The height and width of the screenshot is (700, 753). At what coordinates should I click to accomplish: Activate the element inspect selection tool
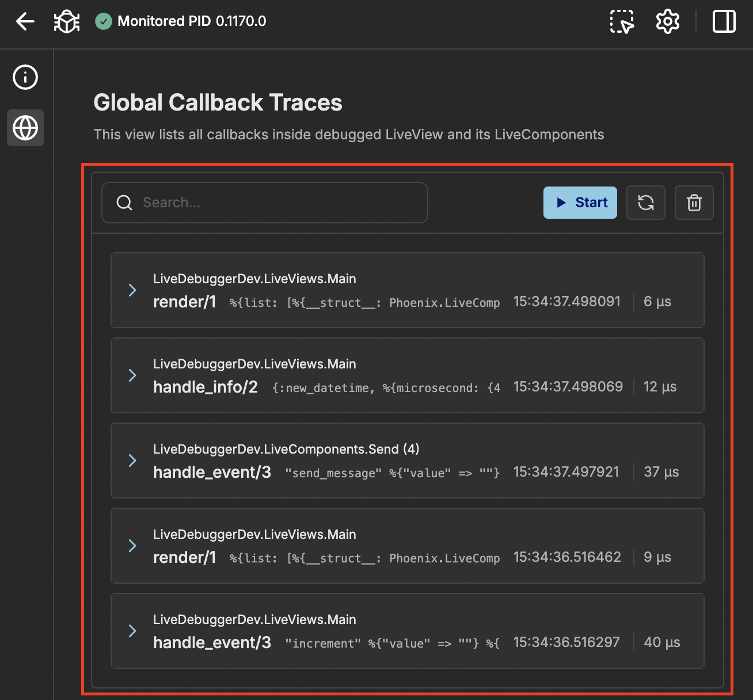pyautogui.click(x=622, y=22)
